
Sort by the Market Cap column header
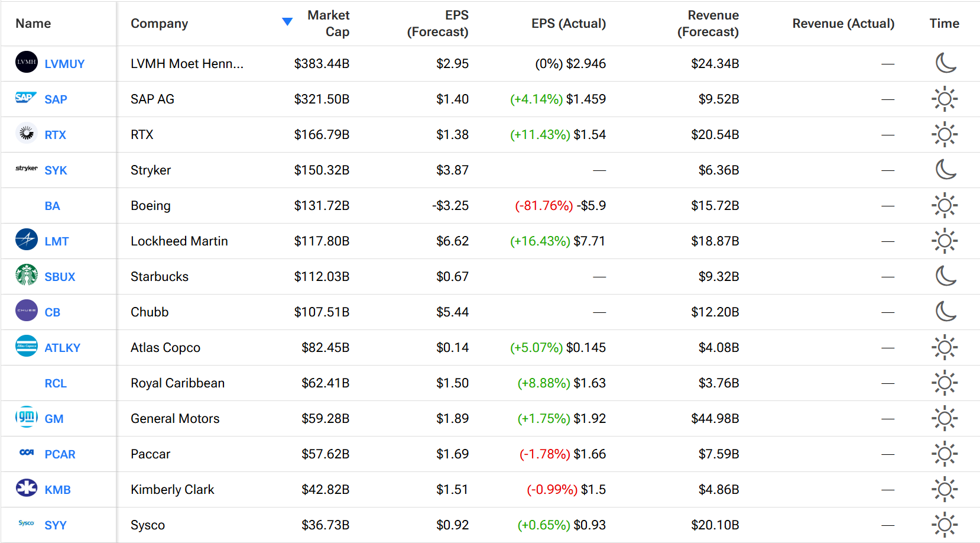coord(329,24)
